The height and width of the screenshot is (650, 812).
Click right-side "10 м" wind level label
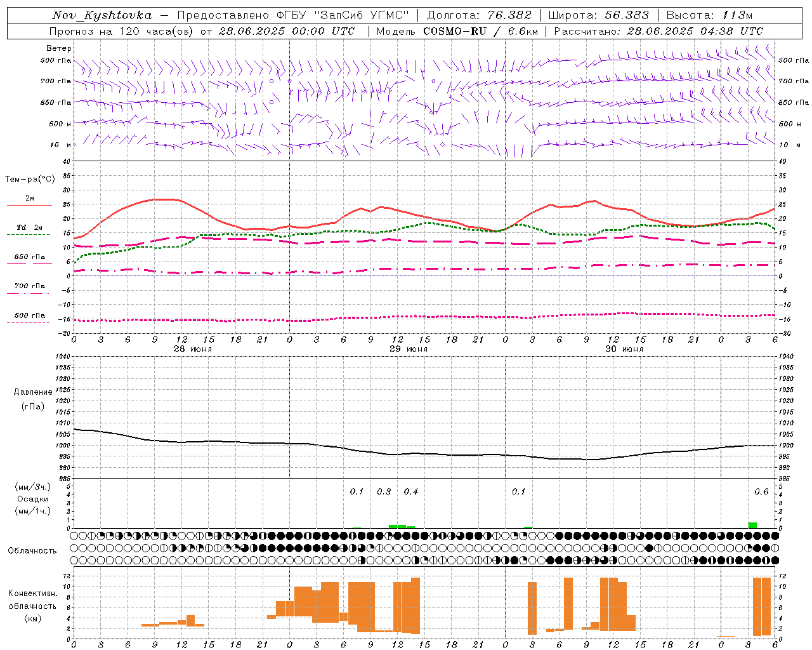[789, 145]
